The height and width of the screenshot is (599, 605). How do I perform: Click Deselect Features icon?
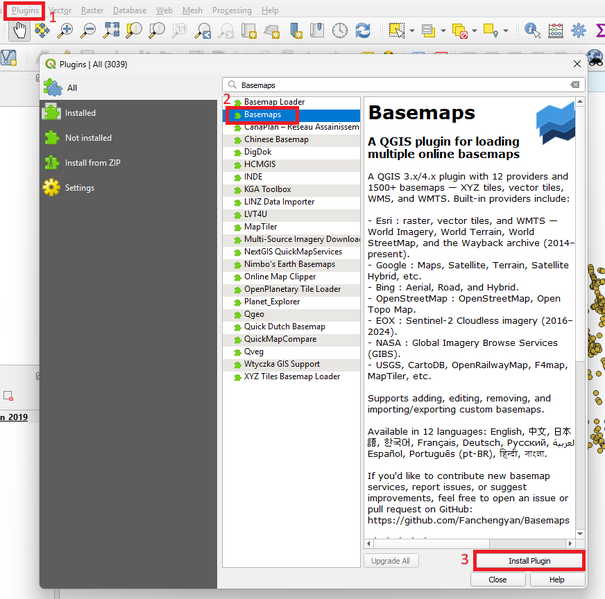click(x=460, y=30)
